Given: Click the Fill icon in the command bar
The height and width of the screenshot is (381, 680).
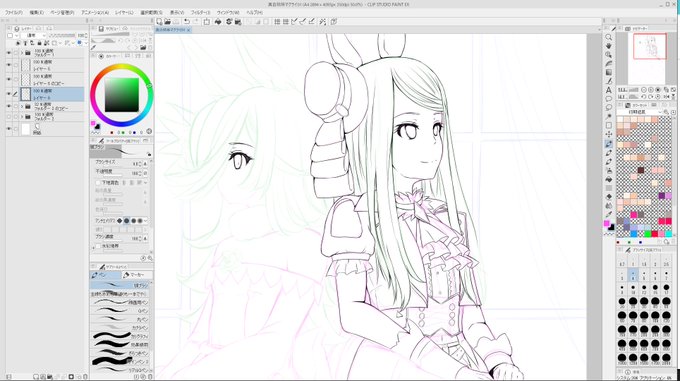Looking at the screenshot, I should tap(218, 21).
